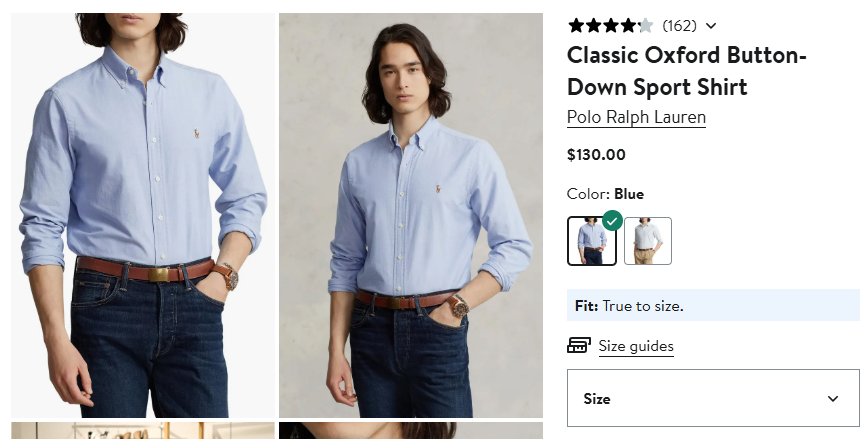Select the Blue shirt color swatch
Screen dimensions: 868x439
pos(591,242)
